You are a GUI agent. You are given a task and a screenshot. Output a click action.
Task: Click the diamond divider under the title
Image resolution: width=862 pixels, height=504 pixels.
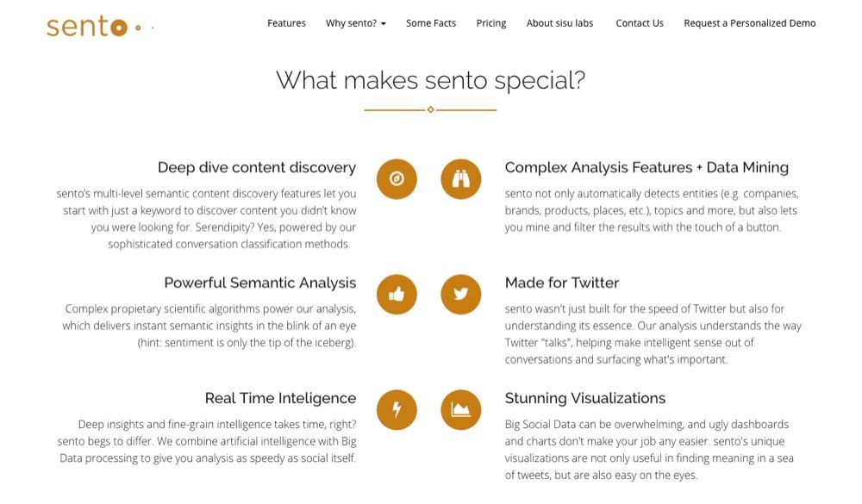[x=430, y=110]
